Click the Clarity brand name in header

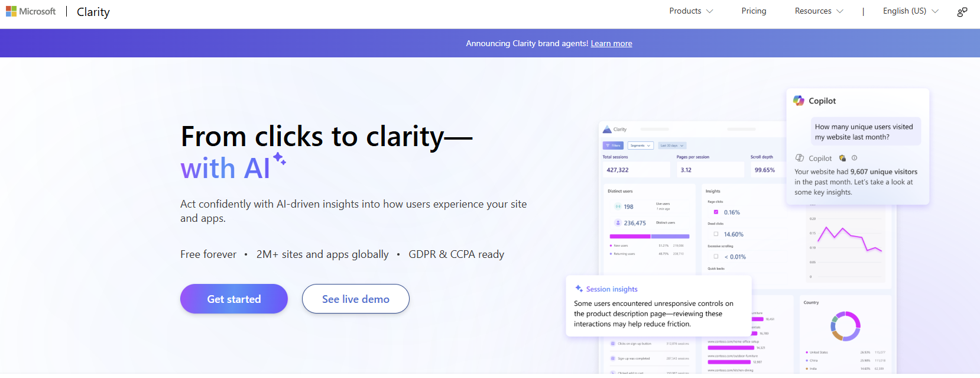[93, 12]
